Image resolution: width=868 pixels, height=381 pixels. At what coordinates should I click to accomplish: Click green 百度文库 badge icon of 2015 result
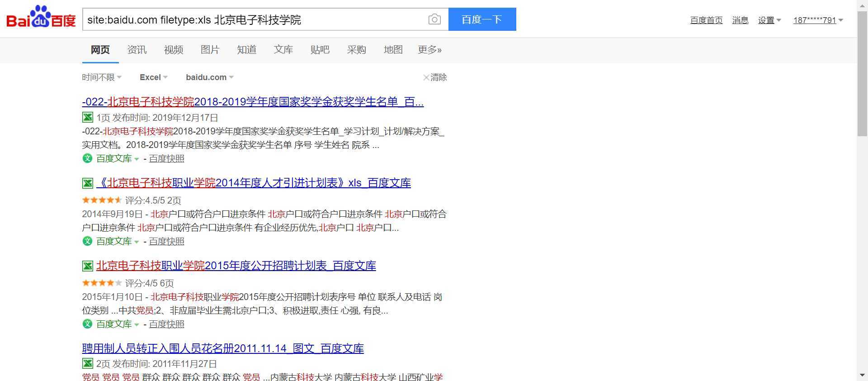coord(87,324)
